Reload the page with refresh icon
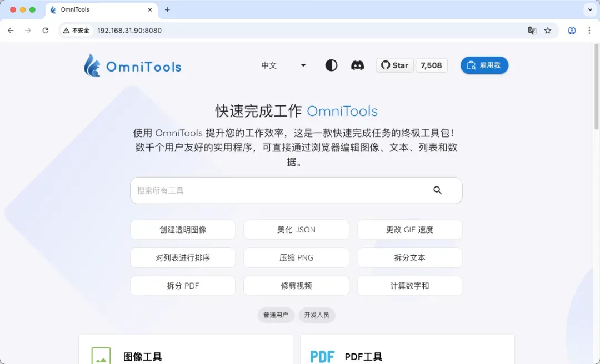This screenshot has width=600, height=364. pos(46,30)
